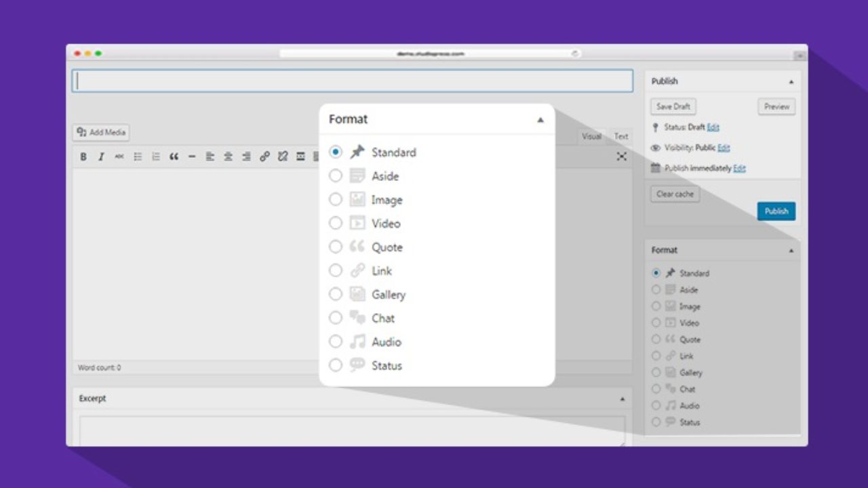
Task: Open distraction-free writing mode icon
Action: pos(621,157)
